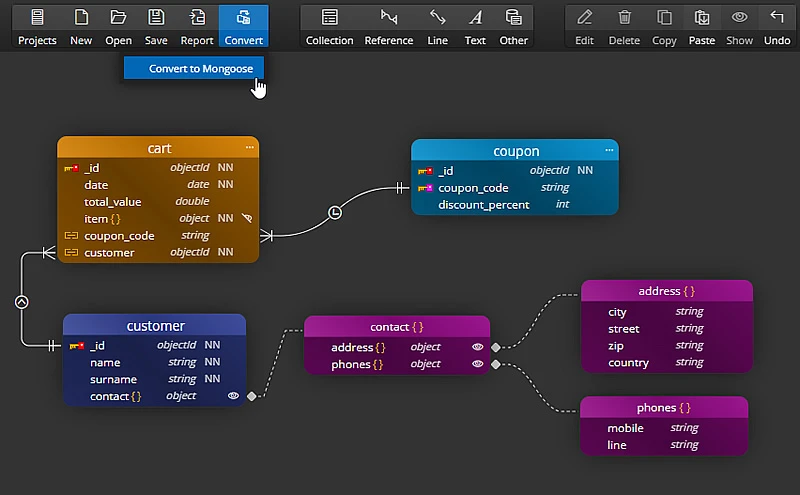Select the cart collection header
The height and width of the screenshot is (495, 800).
(158, 147)
